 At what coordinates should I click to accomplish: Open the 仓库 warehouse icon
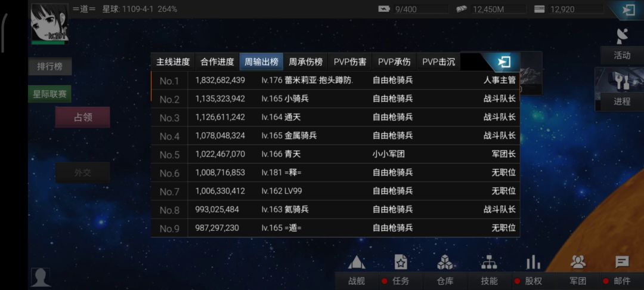[x=445, y=263]
